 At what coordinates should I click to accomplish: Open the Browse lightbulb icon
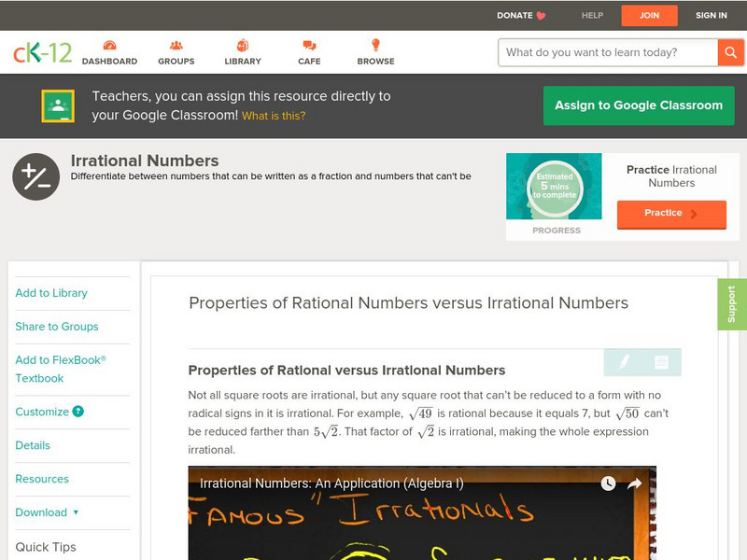[x=375, y=46]
